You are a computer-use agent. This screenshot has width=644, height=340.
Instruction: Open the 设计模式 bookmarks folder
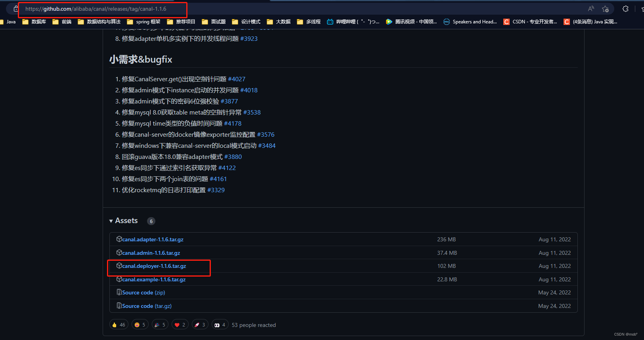pos(246,22)
